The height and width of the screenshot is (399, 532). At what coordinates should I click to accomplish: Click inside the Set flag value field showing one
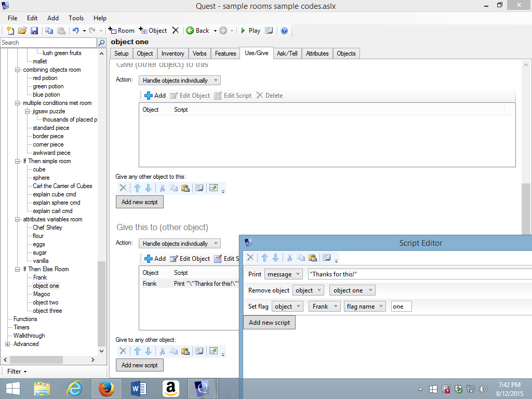tap(401, 307)
